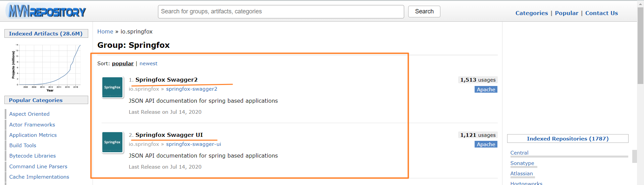Viewport: 644px width, 185px height.
Task: Open the Popular Categories header
Action: coord(46,100)
